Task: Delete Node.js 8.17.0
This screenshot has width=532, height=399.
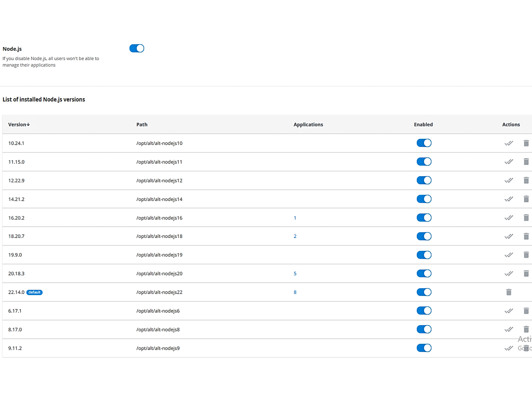Action: [x=526, y=329]
